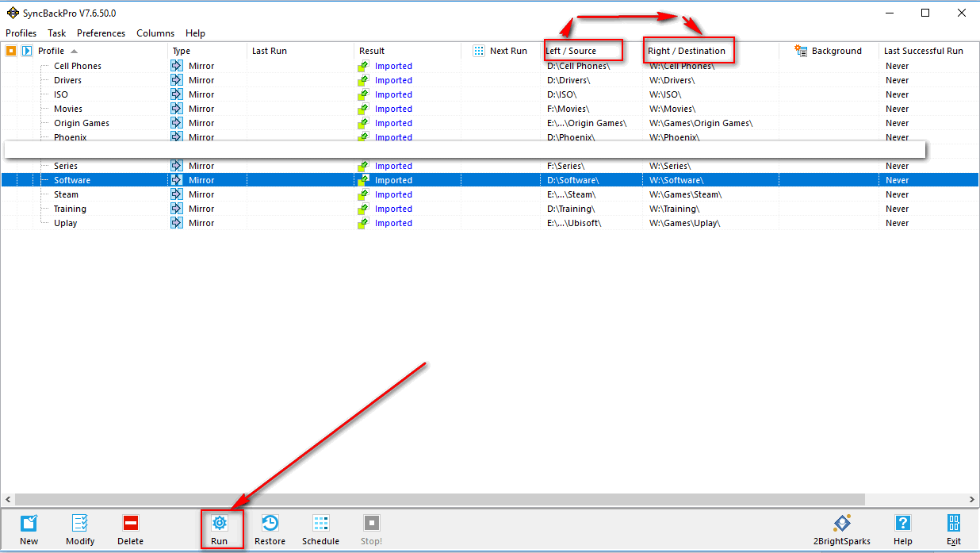
Task: Select the Training profile
Action: coord(70,209)
